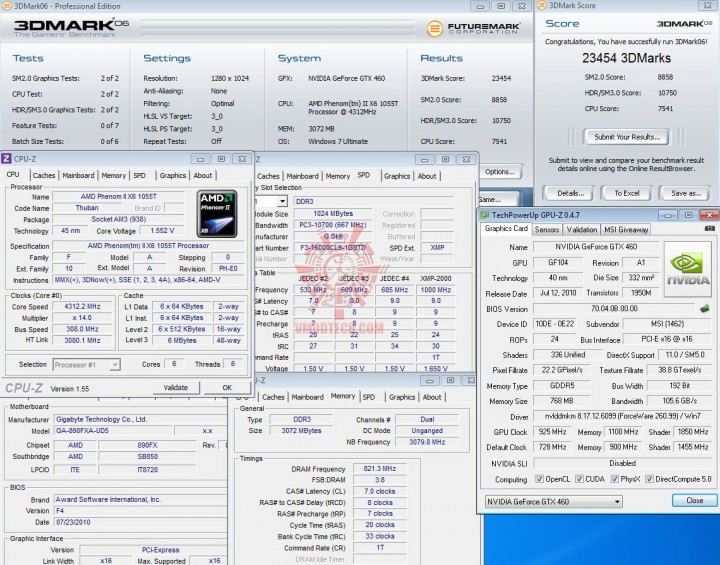Switch to the Validation tab in GPU-Z
The image size is (720, 565).
pos(582,230)
